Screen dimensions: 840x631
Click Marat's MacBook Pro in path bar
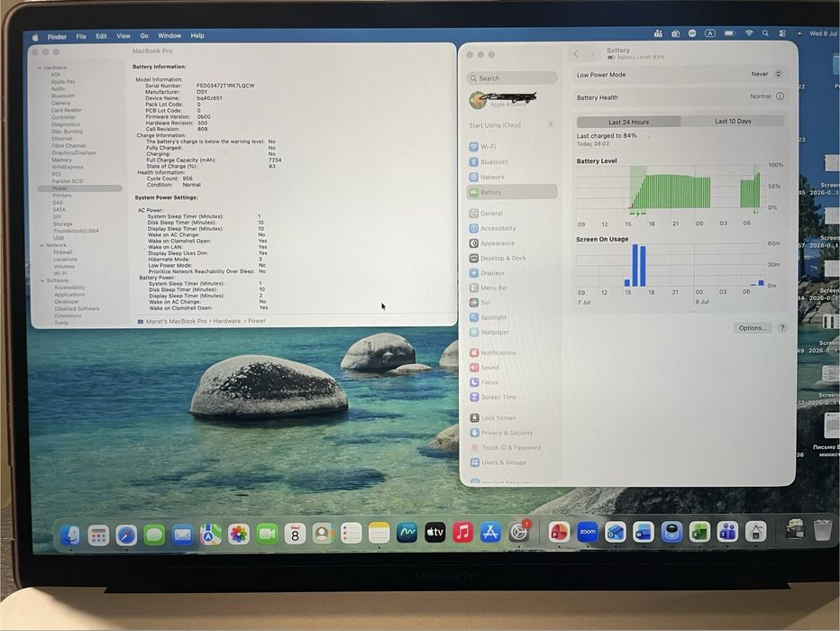click(172, 322)
